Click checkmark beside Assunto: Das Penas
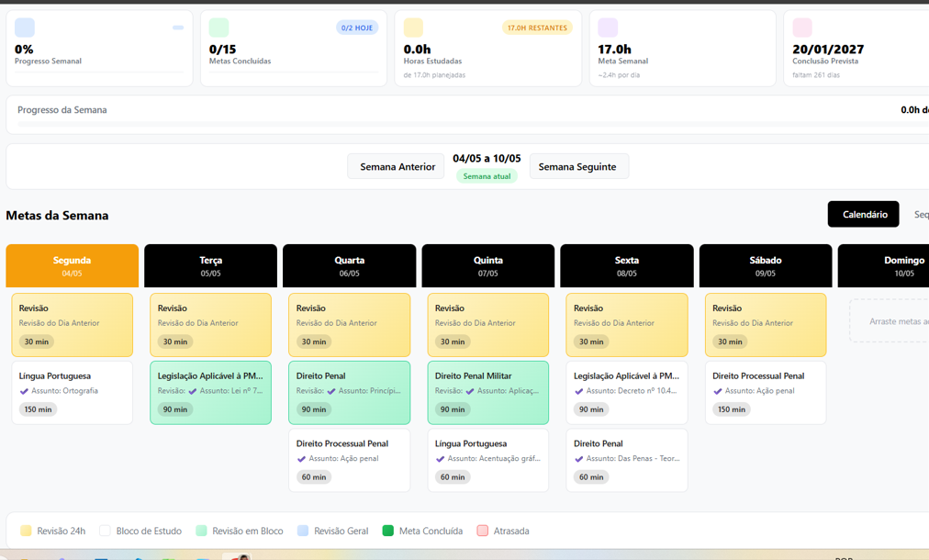This screenshot has width=929, height=560. [578, 459]
